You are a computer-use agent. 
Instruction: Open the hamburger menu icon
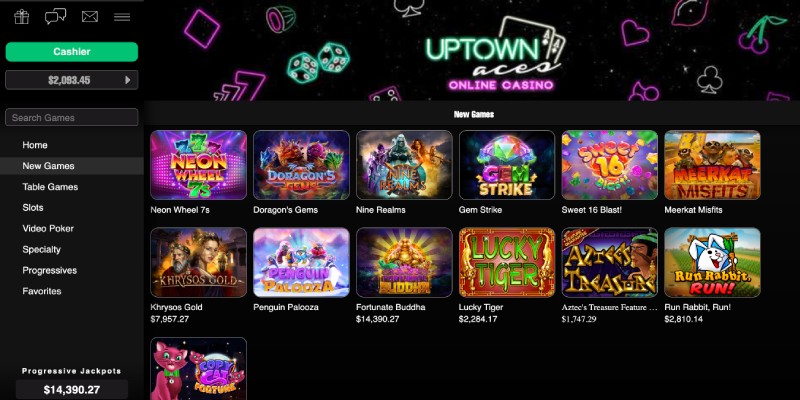122,17
